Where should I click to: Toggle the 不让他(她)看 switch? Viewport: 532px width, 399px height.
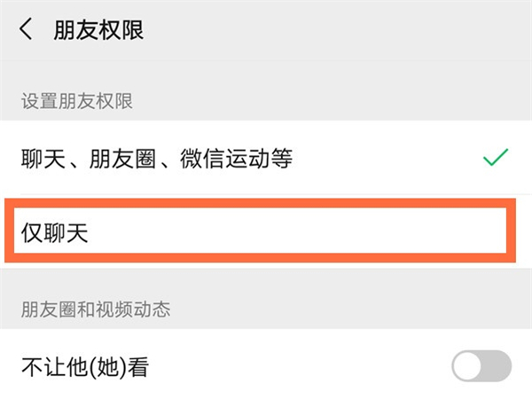point(481,365)
